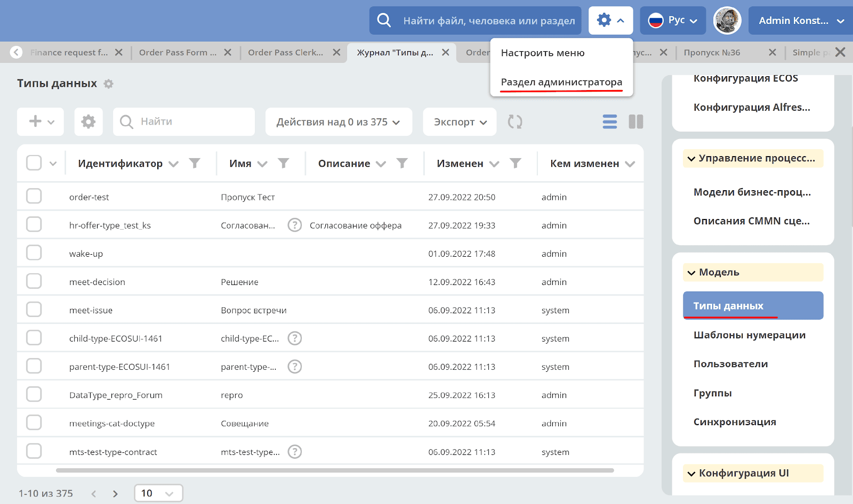Select the hr-offer-type_test_ks row checkbox
The width and height of the screenshot is (853, 504).
pos(34,224)
